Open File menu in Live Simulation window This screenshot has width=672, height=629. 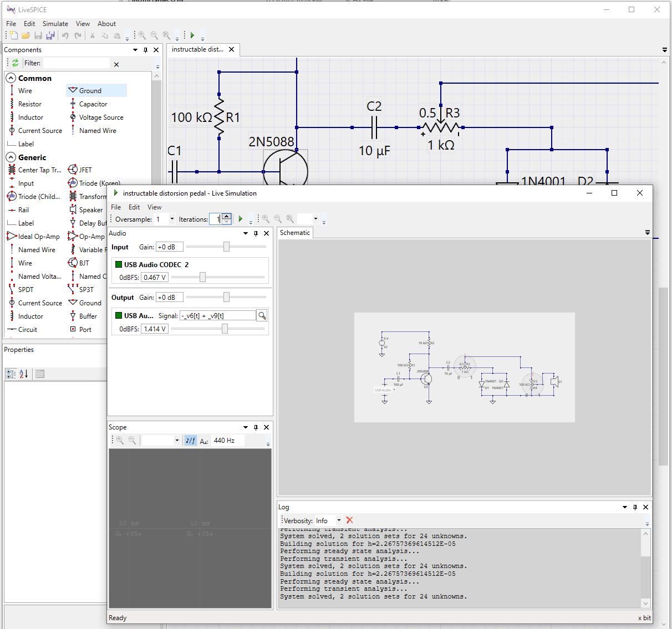point(116,207)
